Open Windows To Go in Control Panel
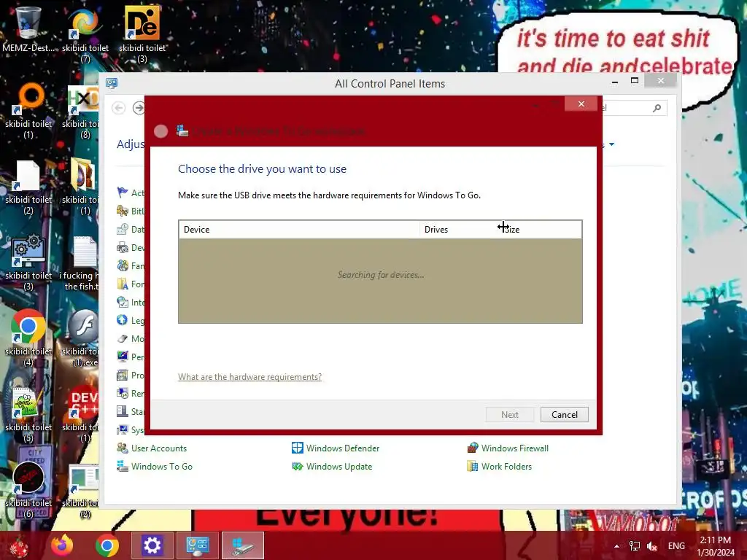The image size is (747, 560). pos(161,466)
